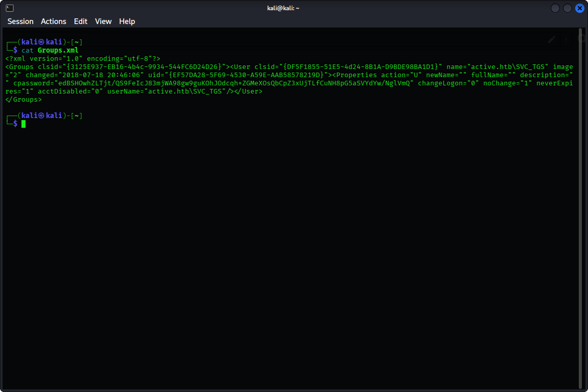
Task: Click the uid '{EF57DA28-5F69-4530-A59E-AAB58578219D}'
Action: 246,75
